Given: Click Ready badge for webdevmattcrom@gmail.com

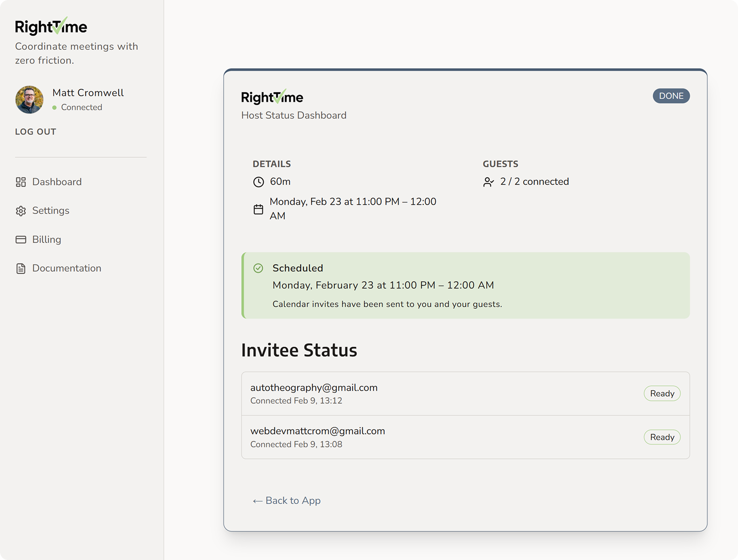Looking at the screenshot, I should (662, 438).
